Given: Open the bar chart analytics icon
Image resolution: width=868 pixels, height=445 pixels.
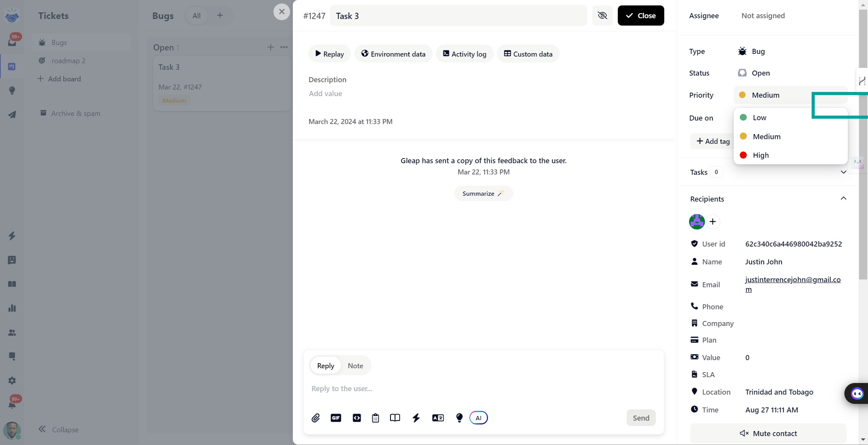Looking at the screenshot, I should pos(12,308).
